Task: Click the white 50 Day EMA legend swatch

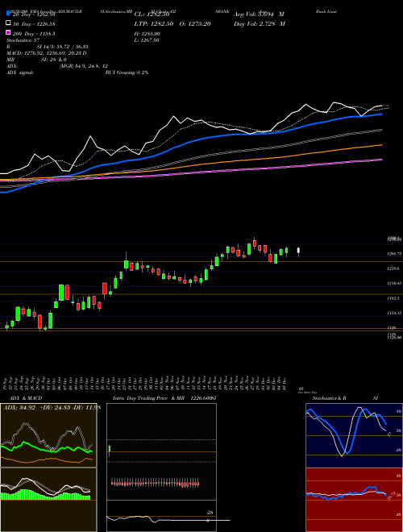Action: click(8, 23)
